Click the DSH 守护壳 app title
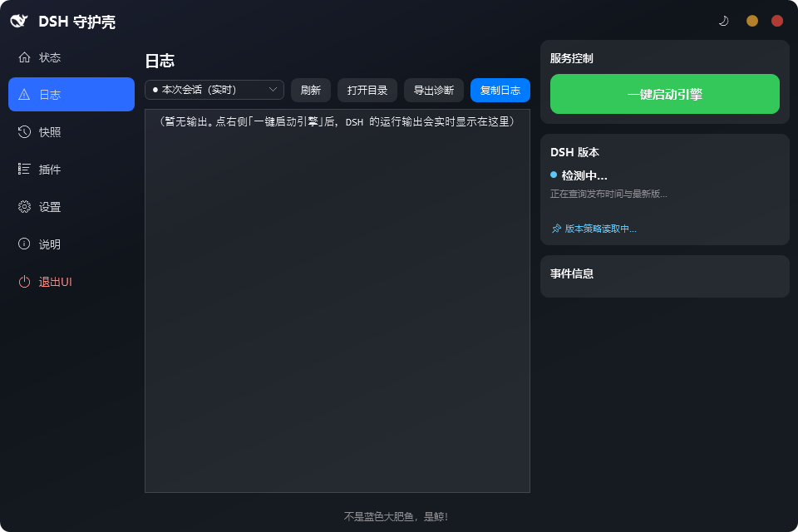Image resolution: width=798 pixels, height=532 pixels. (76, 22)
